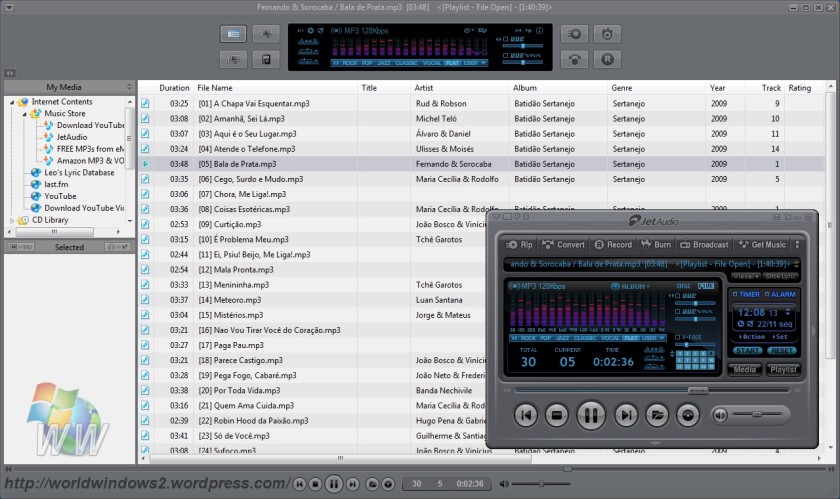Click previous track icon in bottom bar

click(x=300, y=484)
